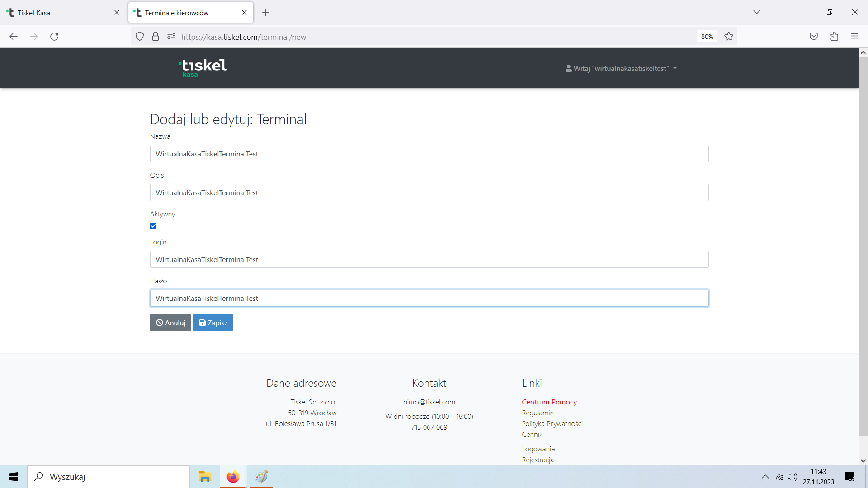Click the browser forward arrow
868x488 pixels.
coord(34,37)
